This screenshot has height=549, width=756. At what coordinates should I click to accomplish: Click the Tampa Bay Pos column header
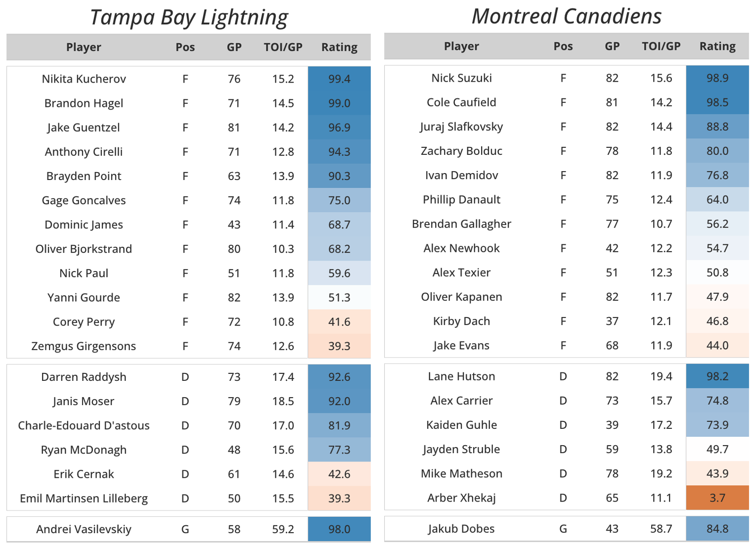[185, 47]
